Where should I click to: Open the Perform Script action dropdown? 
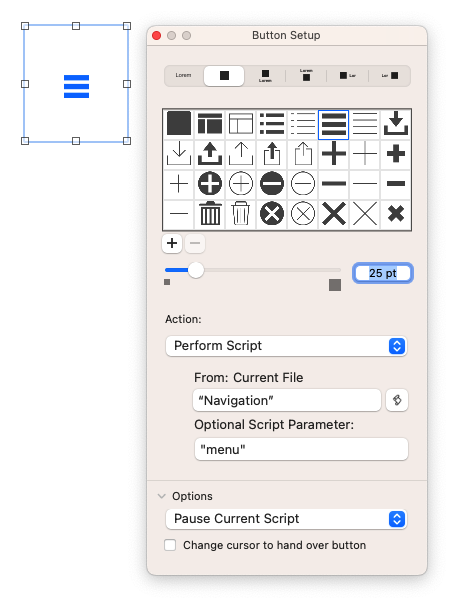286,346
